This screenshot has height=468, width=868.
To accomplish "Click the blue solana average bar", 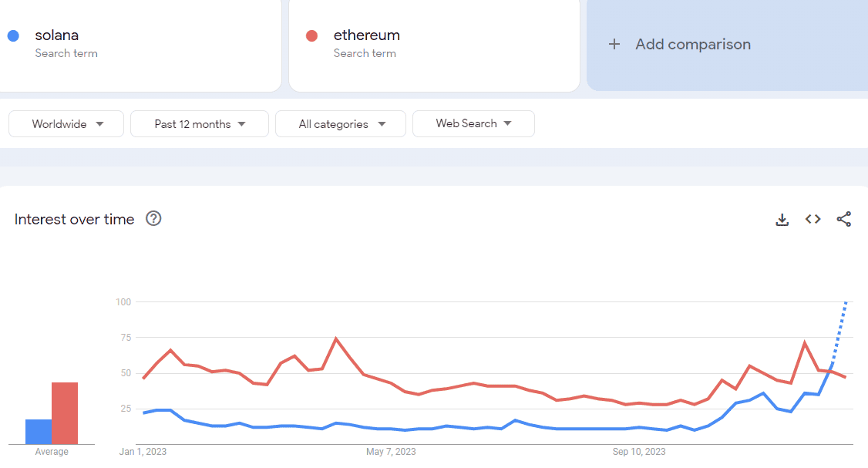I will pos(39,432).
